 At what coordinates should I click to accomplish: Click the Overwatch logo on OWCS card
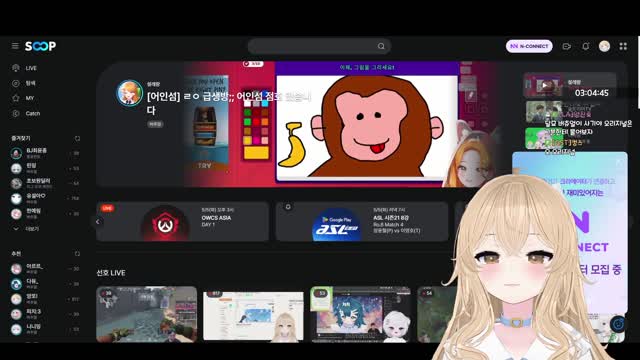(x=165, y=224)
